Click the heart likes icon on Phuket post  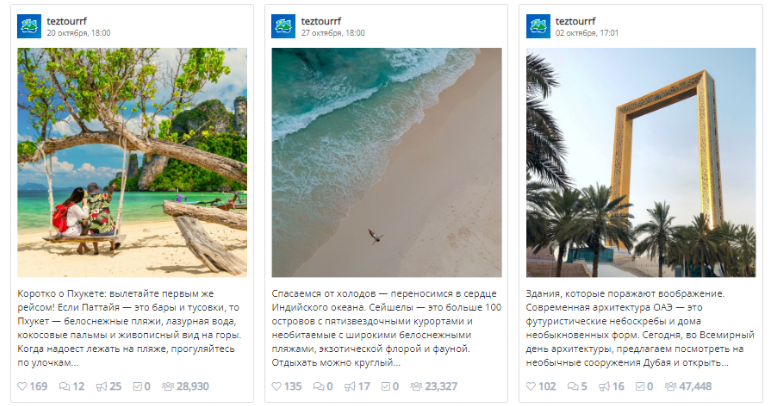point(24,386)
